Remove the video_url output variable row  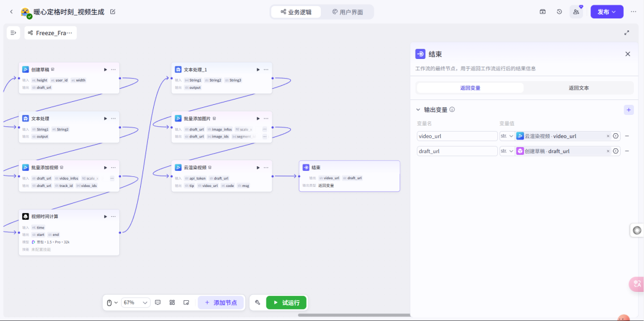(x=627, y=136)
